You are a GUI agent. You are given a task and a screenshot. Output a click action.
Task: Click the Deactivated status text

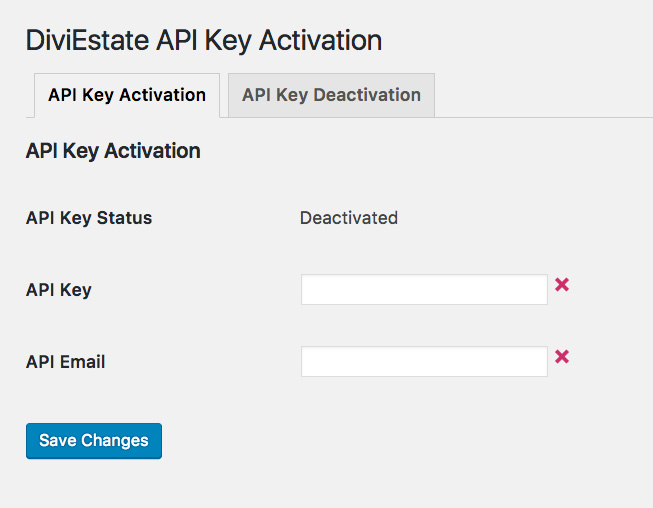click(349, 218)
